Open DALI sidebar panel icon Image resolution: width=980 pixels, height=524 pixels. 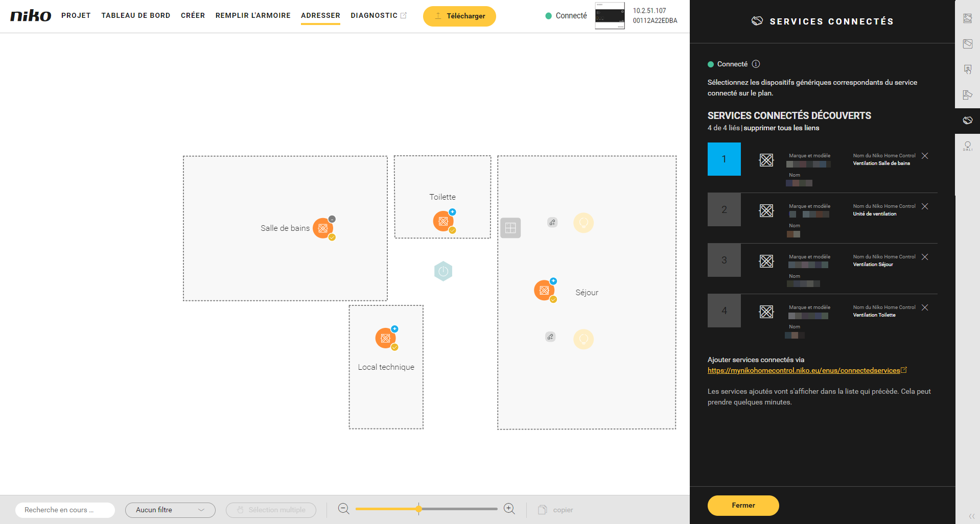[968, 146]
